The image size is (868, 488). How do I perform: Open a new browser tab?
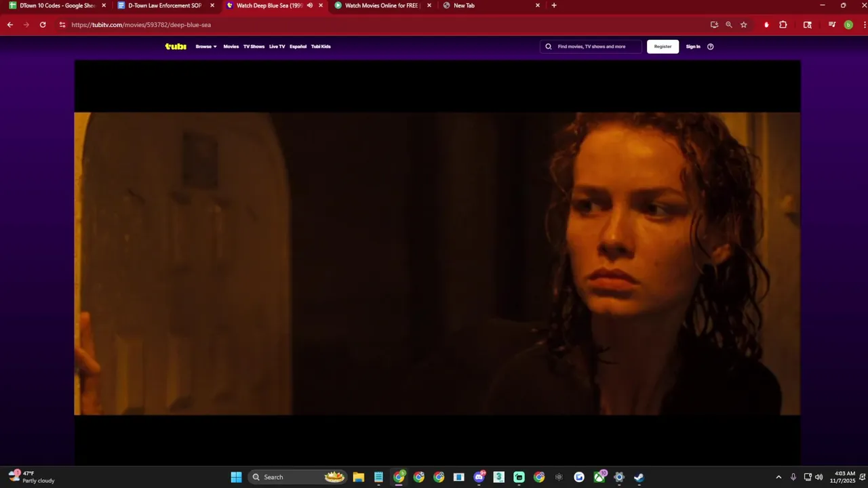click(554, 5)
